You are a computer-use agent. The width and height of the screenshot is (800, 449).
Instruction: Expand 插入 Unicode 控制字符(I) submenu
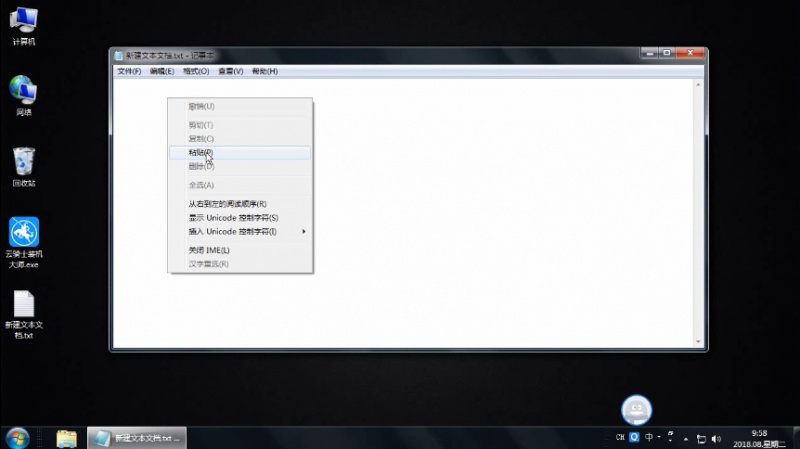240,232
